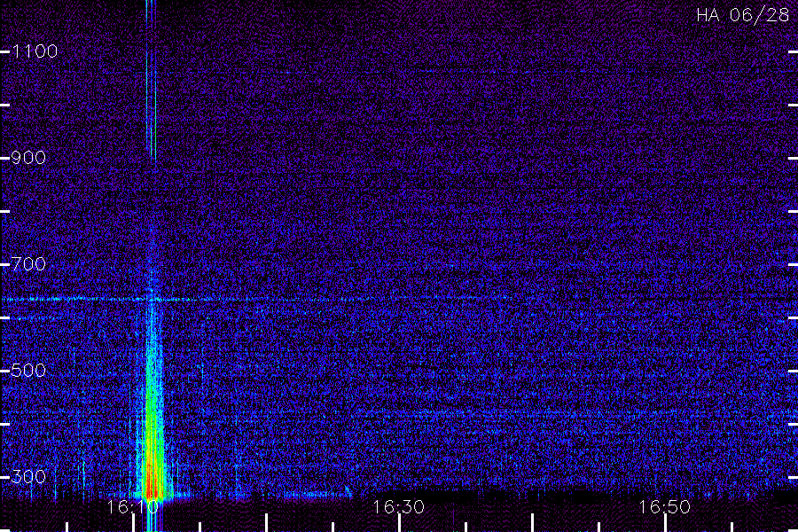This screenshot has width=798, height=532.
Task: Click the 16:30 time axis label
Action: (x=398, y=507)
